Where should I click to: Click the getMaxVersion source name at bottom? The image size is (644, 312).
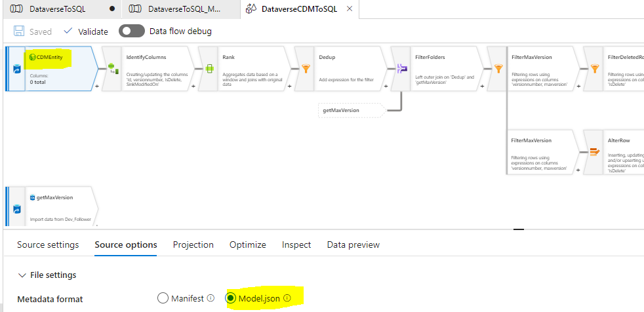pos(54,197)
